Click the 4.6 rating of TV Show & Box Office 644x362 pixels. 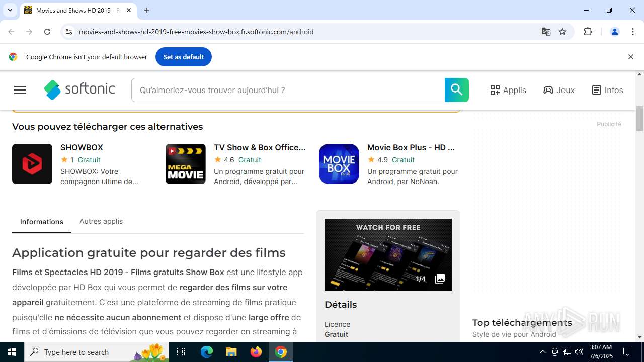pyautogui.click(x=229, y=160)
